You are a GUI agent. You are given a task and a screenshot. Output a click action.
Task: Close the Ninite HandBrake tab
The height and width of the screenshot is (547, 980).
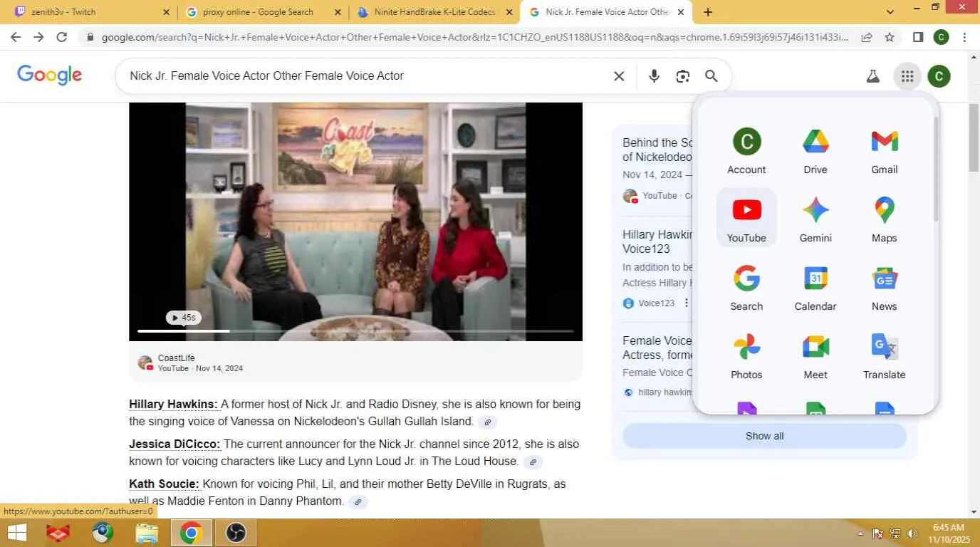(509, 12)
